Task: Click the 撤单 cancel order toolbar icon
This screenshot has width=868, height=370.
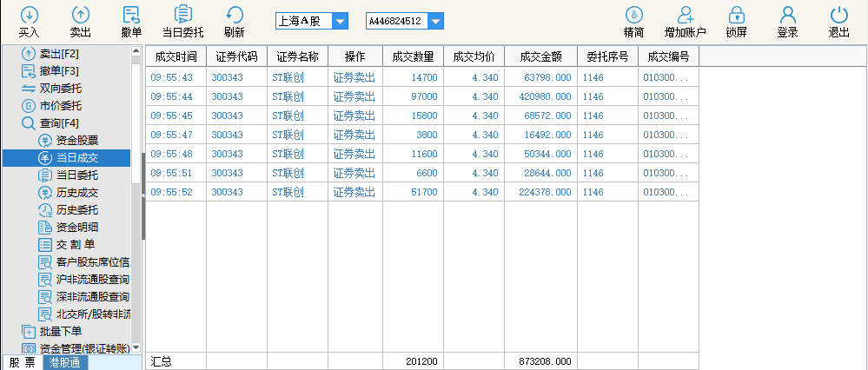Action: click(x=132, y=22)
